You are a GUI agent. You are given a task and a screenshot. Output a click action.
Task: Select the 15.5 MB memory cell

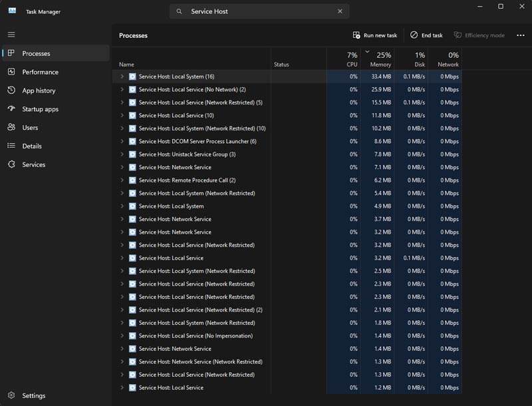(x=377, y=102)
